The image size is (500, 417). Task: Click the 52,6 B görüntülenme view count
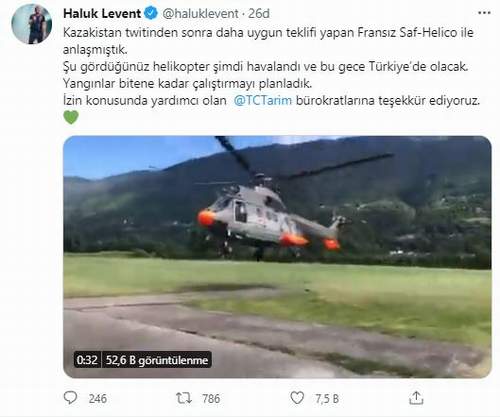click(157, 360)
